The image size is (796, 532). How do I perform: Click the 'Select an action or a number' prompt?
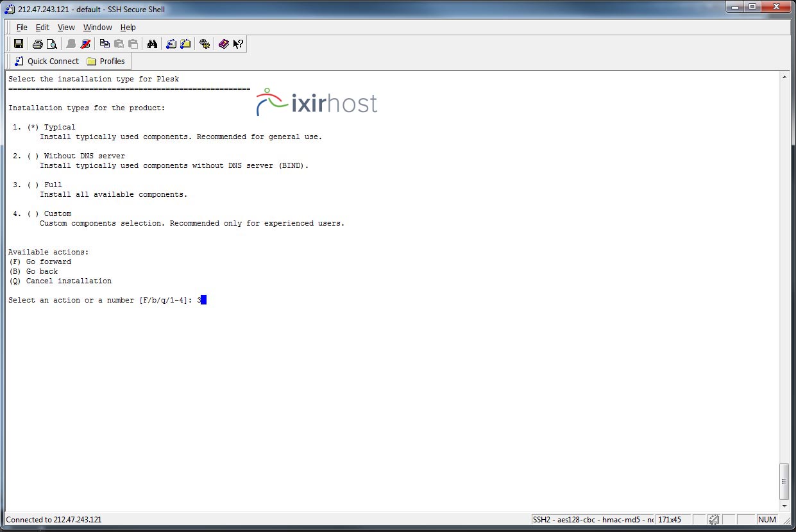[101, 300]
